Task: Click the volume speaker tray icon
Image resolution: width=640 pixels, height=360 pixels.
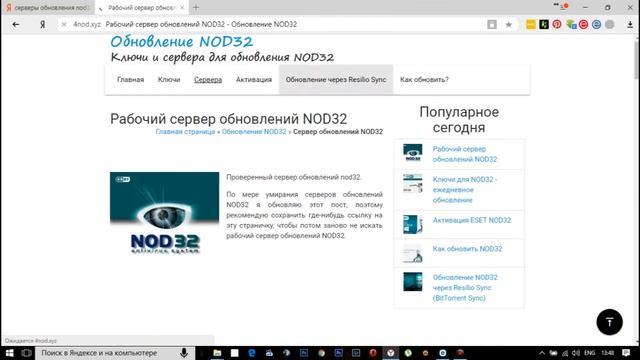Action: point(576,353)
